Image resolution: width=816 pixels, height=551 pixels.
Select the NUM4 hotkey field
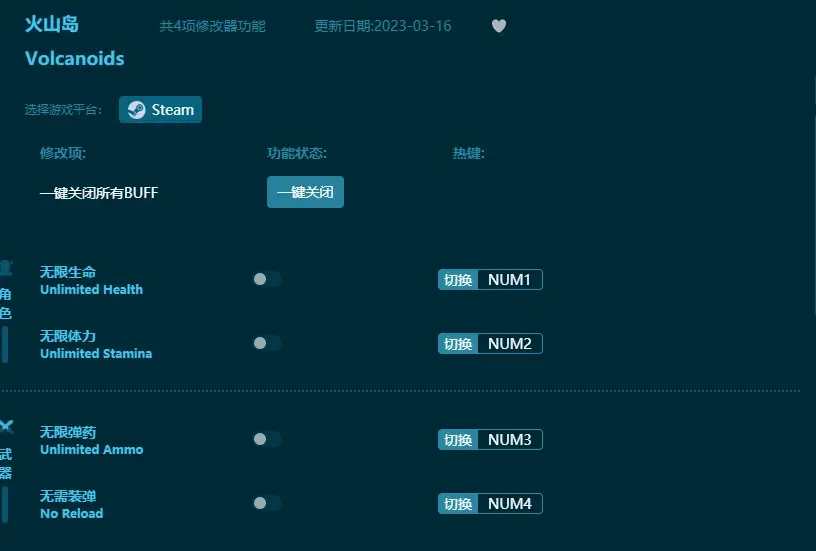pos(509,504)
